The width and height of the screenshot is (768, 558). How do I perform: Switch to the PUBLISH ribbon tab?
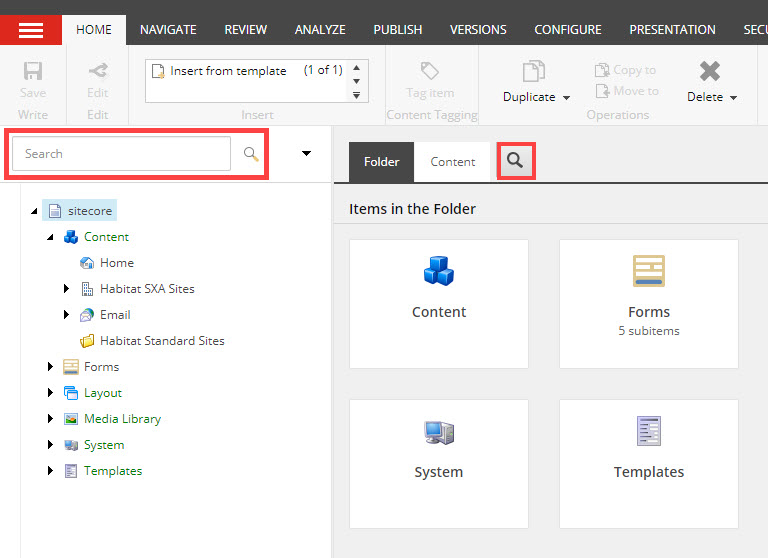pyautogui.click(x=398, y=30)
